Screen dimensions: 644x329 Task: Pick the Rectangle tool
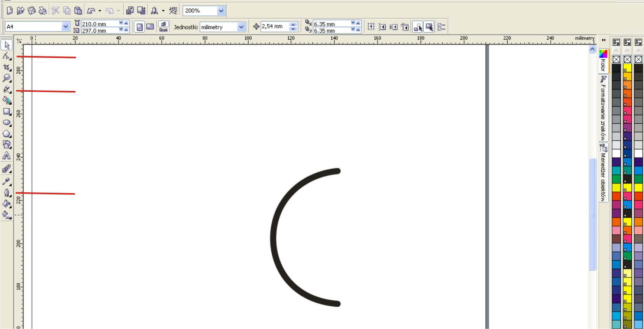(x=7, y=111)
